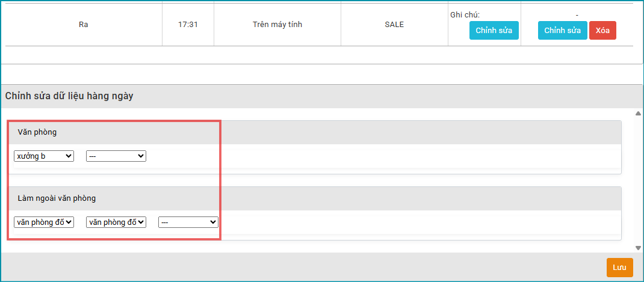Click the 17:31 time cell

coord(188,25)
